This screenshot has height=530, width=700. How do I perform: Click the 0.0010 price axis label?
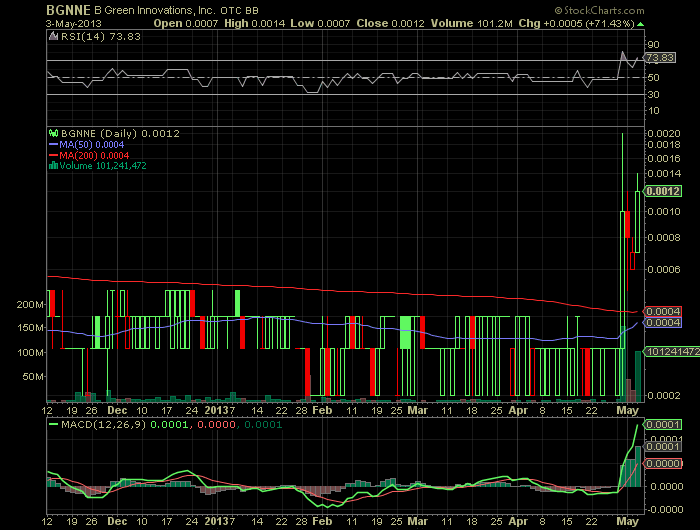664,212
